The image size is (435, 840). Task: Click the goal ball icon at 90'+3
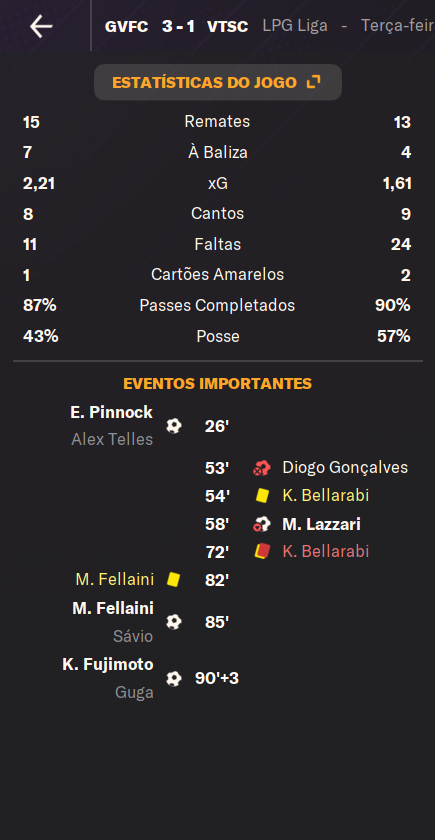point(174,679)
